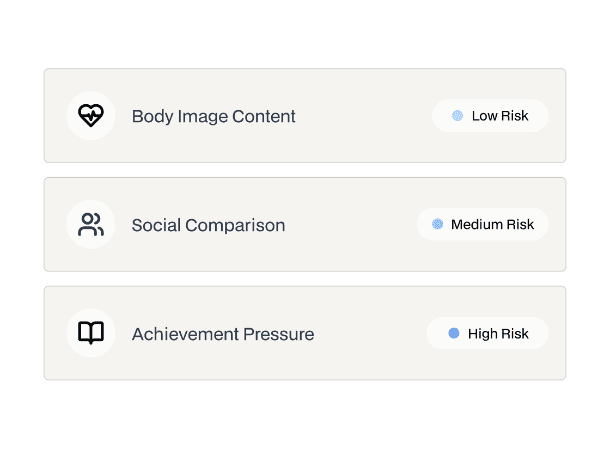The height and width of the screenshot is (450, 610).
Task: Click the circle around the heart icon
Action: (x=91, y=116)
